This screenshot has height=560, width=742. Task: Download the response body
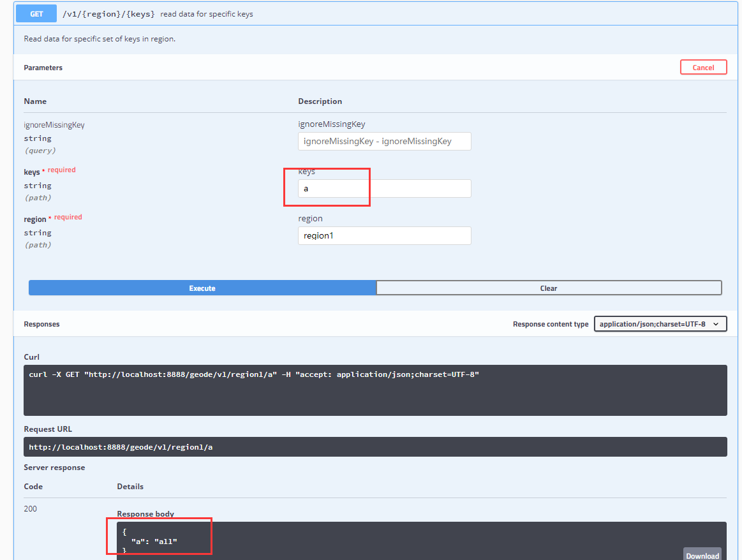pos(702,554)
